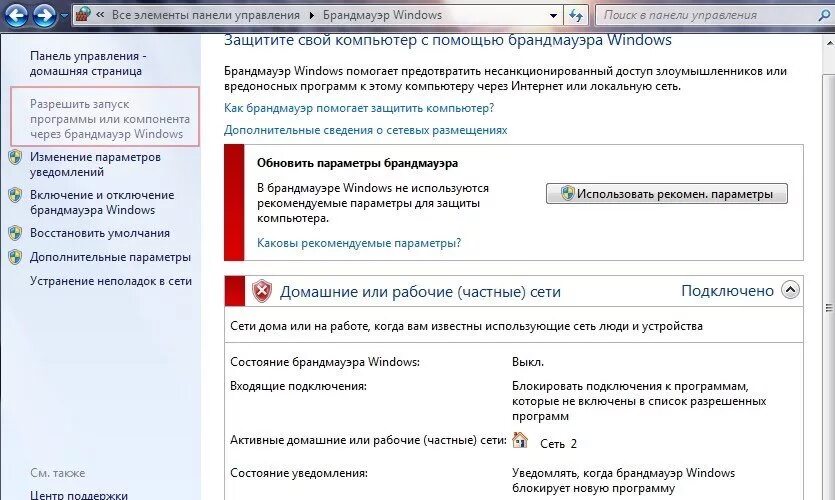Open 'Изменение параметров уведомлений'
Image resolution: width=835 pixels, height=500 pixels.
95,165
